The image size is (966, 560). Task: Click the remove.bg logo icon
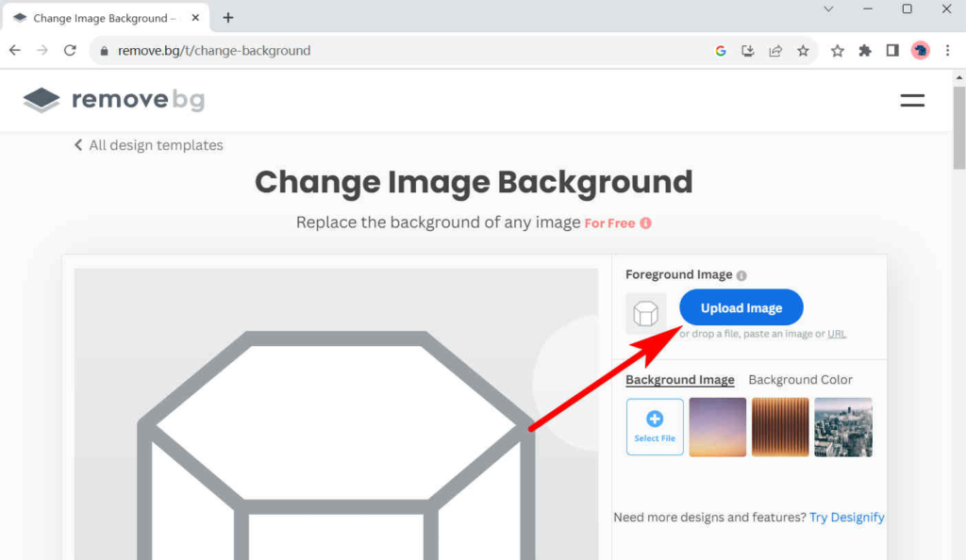[x=40, y=98]
